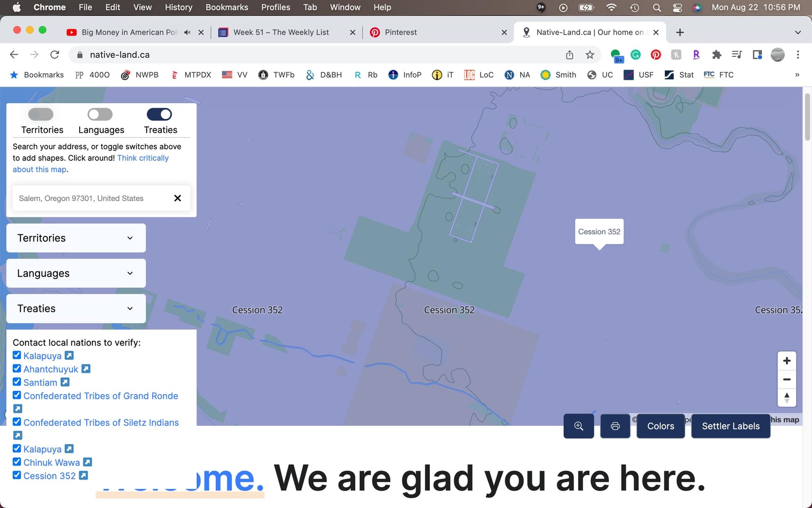Zoom in on the map
The width and height of the screenshot is (812, 508).
(787, 361)
